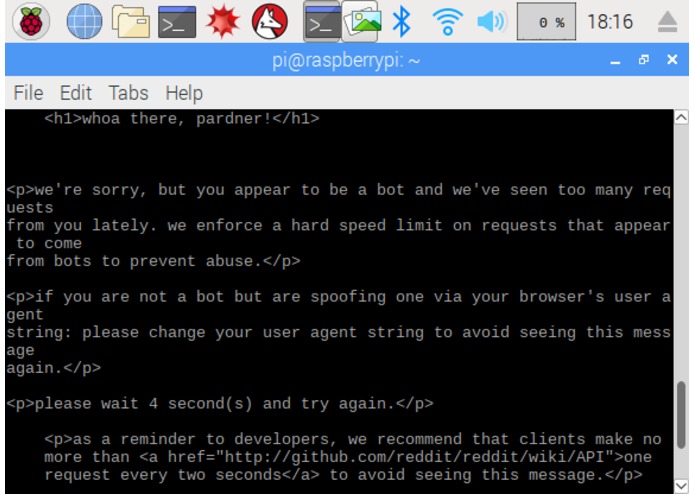
Task: Open the Tabs menu
Action: [x=129, y=93]
